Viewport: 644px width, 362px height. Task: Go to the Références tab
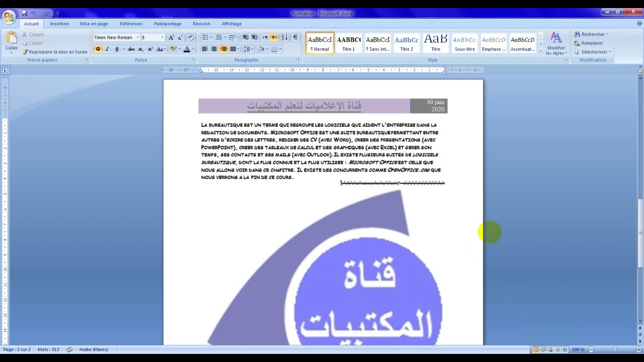point(131,24)
